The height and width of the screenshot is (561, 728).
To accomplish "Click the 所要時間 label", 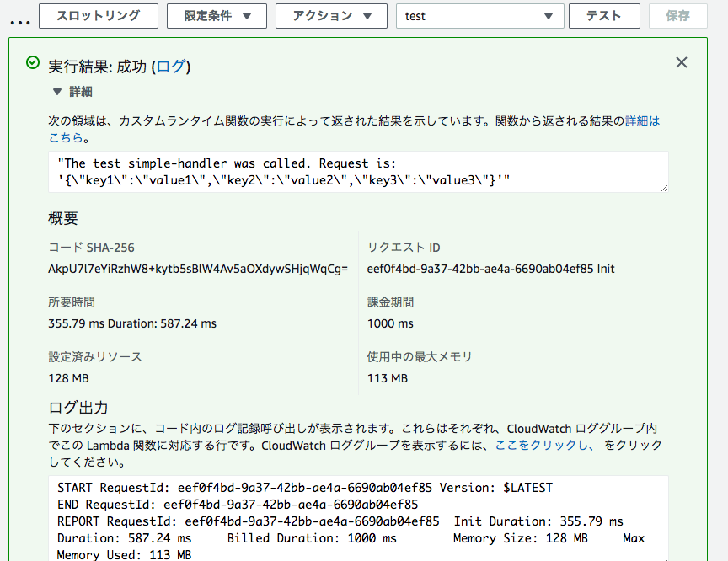I will point(72,302).
